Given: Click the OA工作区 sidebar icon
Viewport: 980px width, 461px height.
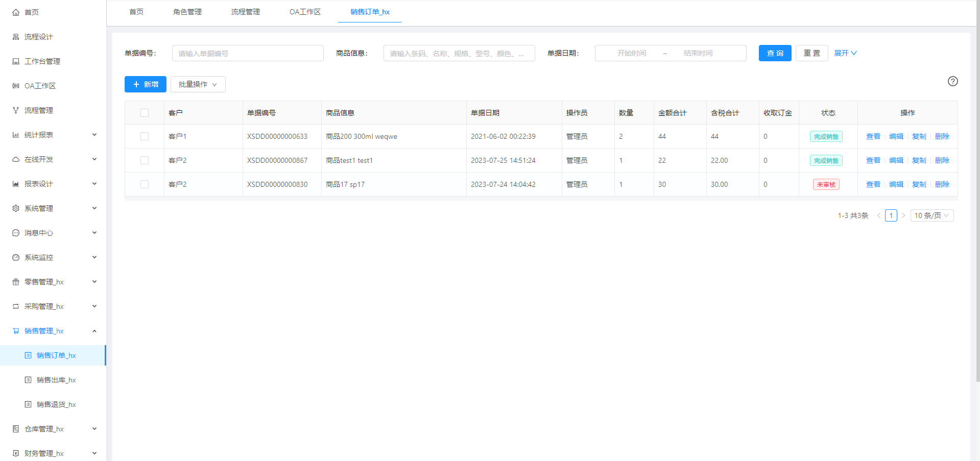Looking at the screenshot, I should (16, 86).
